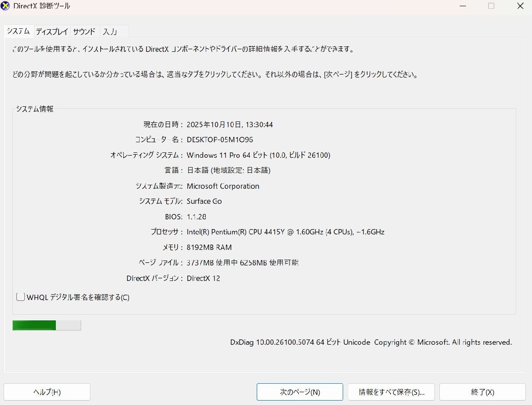Select the Surface Go system model text
The image size is (532, 405).
point(204,201)
